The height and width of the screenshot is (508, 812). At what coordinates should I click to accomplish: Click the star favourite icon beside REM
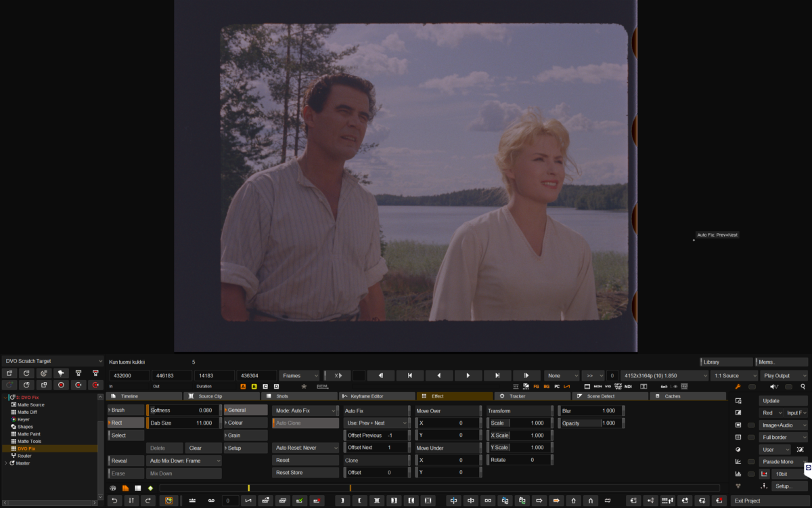pyautogui.click(x=304, y=387)
